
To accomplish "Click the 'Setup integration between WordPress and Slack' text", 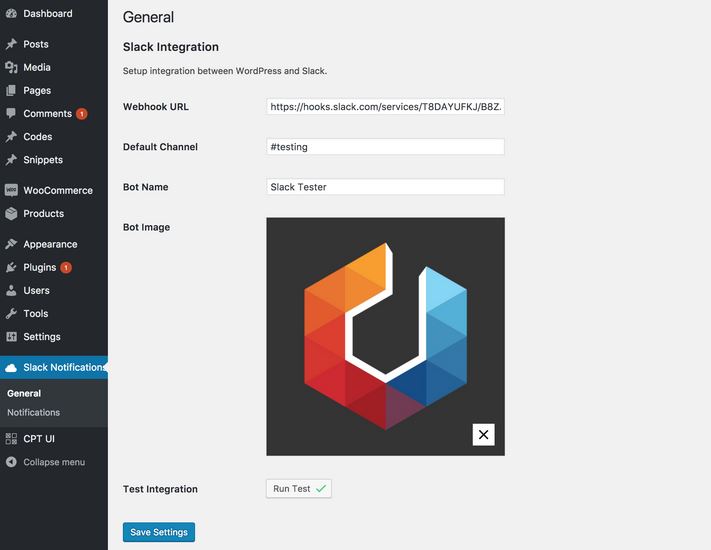I will point(225,71).
